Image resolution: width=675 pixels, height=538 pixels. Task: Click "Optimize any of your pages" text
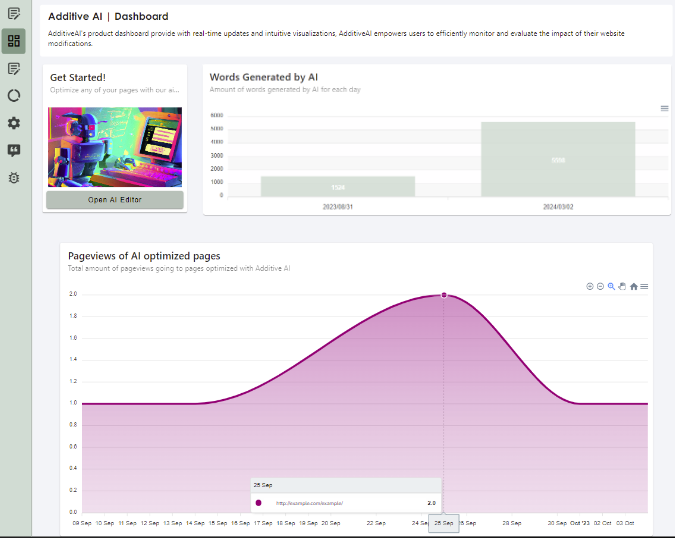[115, 90]
